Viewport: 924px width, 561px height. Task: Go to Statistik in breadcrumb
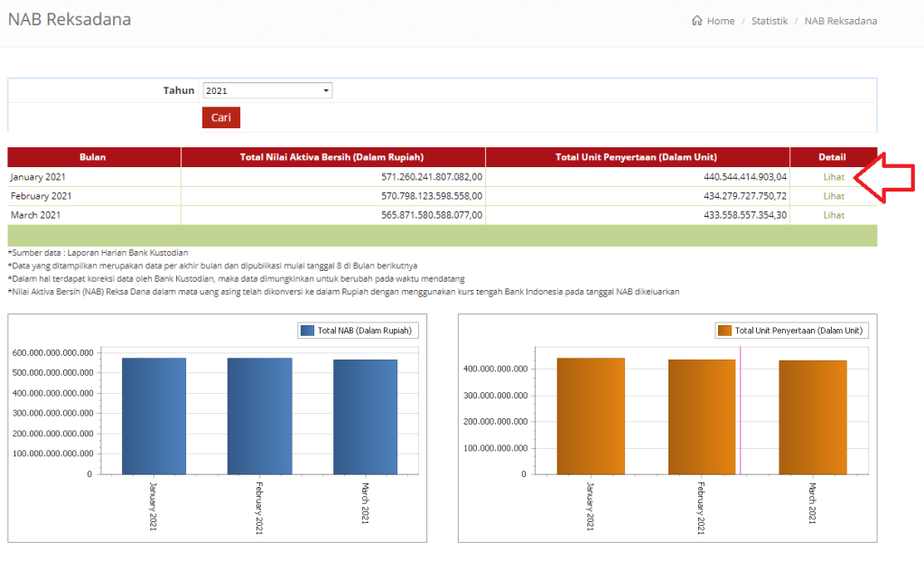click(x=770, y=21)
